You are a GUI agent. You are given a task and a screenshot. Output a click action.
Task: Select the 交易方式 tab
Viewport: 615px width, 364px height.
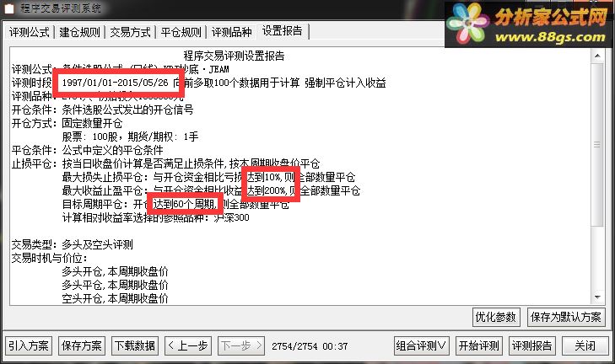(130, 32)
